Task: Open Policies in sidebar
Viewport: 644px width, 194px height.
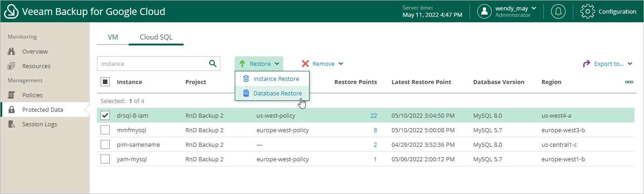Action: [x=32, y=95]
